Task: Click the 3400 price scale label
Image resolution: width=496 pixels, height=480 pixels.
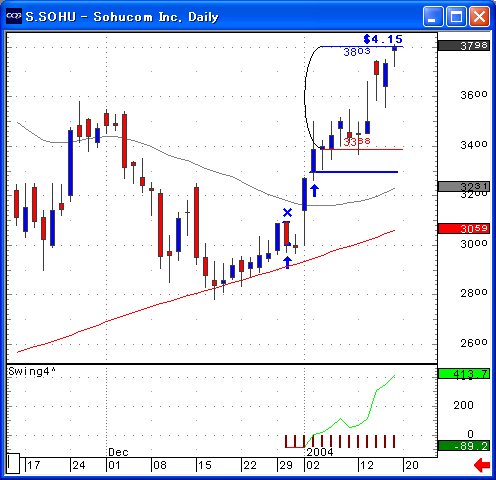Action: (474, 145)
